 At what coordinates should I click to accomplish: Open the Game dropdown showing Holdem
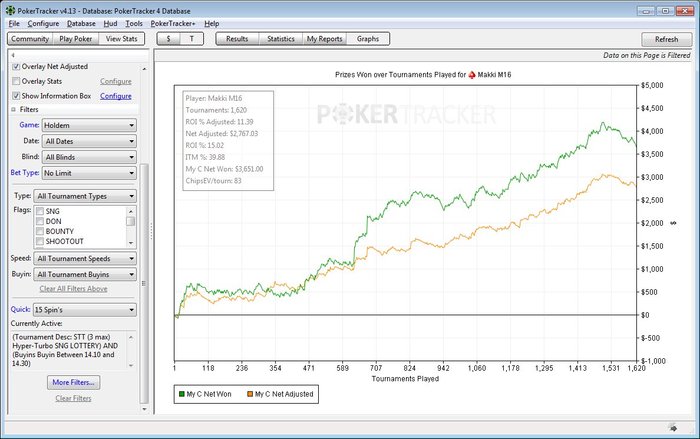(89, 125)
